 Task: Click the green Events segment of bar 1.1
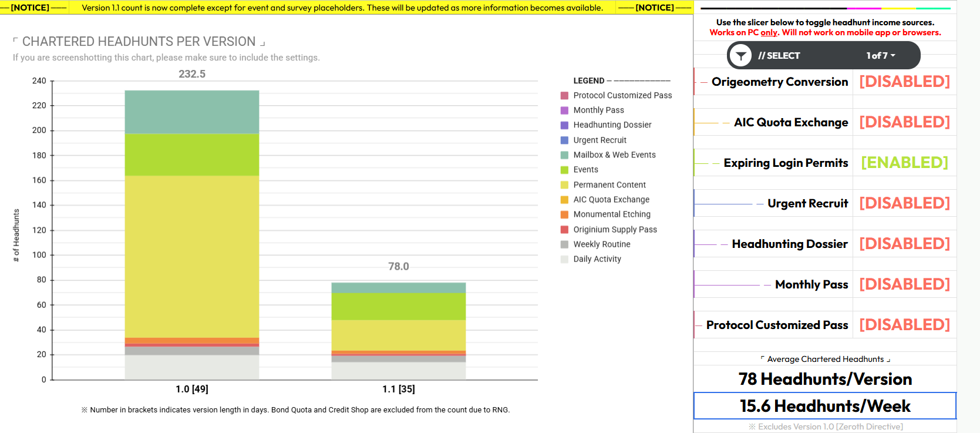[x=398, y=306]
